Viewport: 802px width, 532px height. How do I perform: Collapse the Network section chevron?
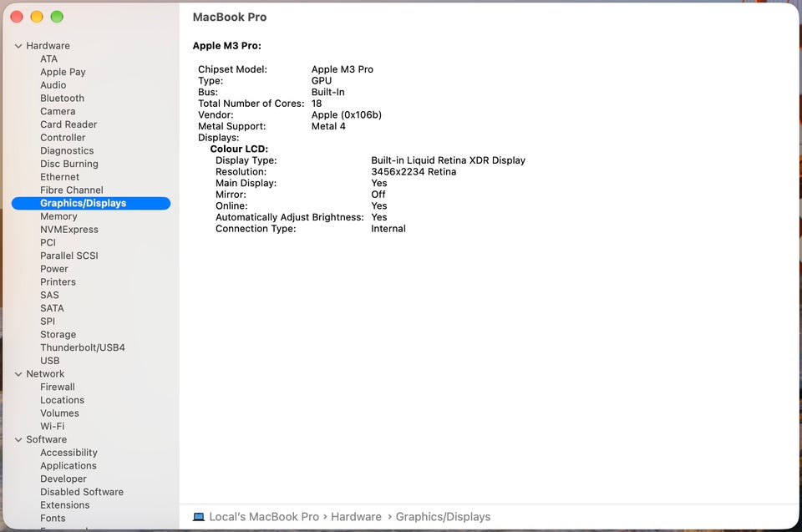tap(18, 374)
